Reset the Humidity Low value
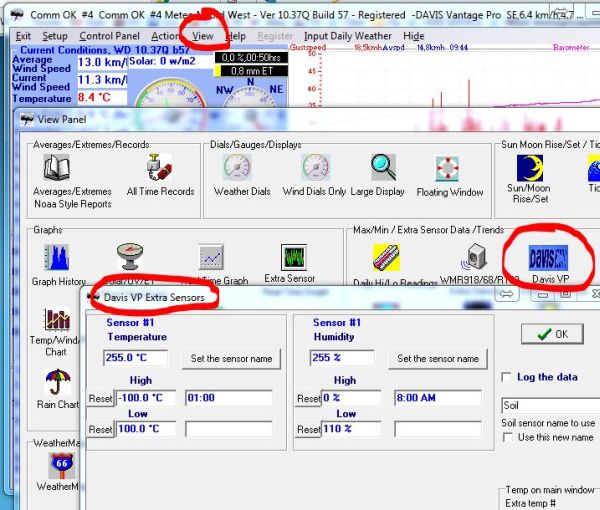The image size is (600, 510). pyautogui.click(x=309, y=429)
